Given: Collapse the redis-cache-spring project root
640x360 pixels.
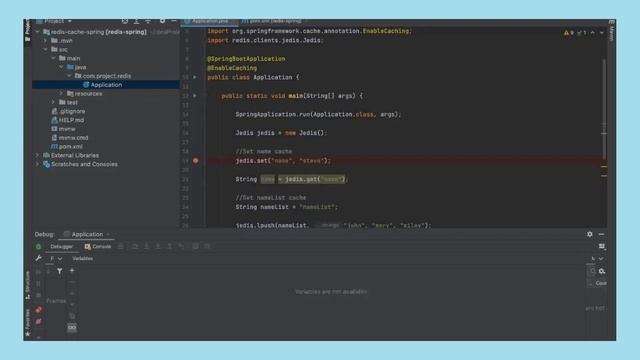Looking at the screenshot, I should tap(38, 32).
